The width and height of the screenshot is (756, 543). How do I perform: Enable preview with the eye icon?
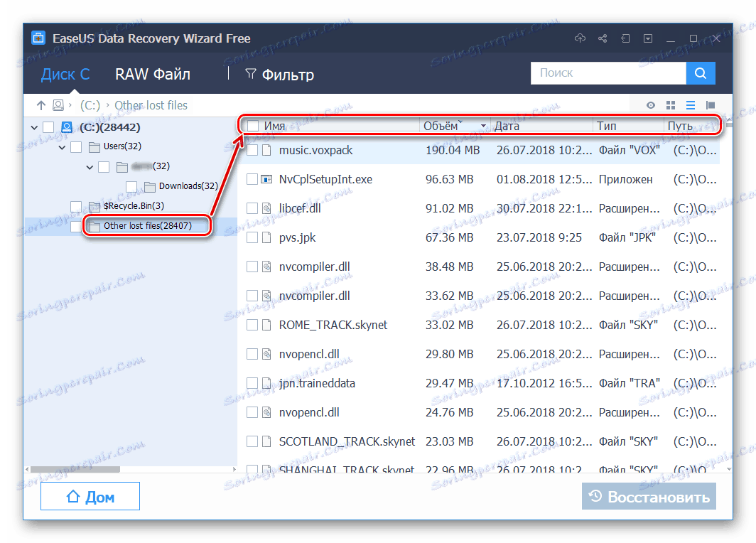651,104
